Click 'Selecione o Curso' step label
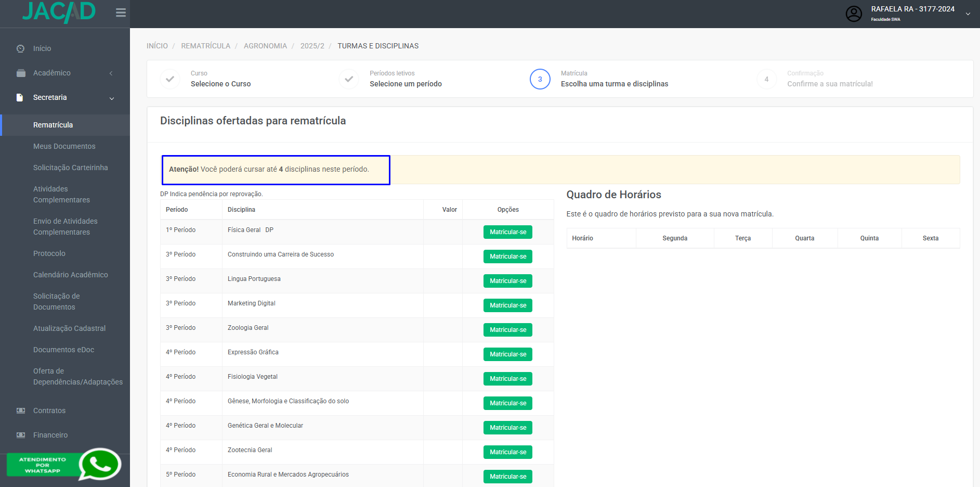This screenshot has width=980, height=487. point(220,84)
